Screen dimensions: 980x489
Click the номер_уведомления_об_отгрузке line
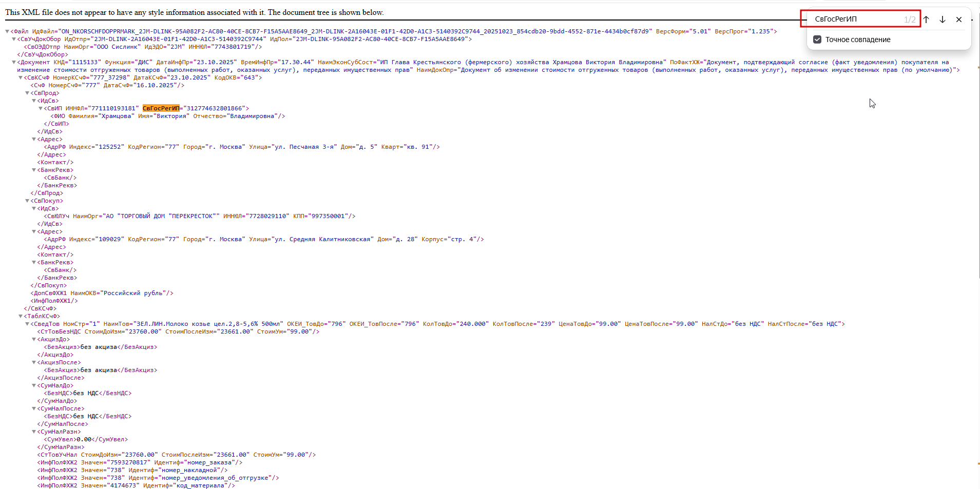[x=158, y=478]
